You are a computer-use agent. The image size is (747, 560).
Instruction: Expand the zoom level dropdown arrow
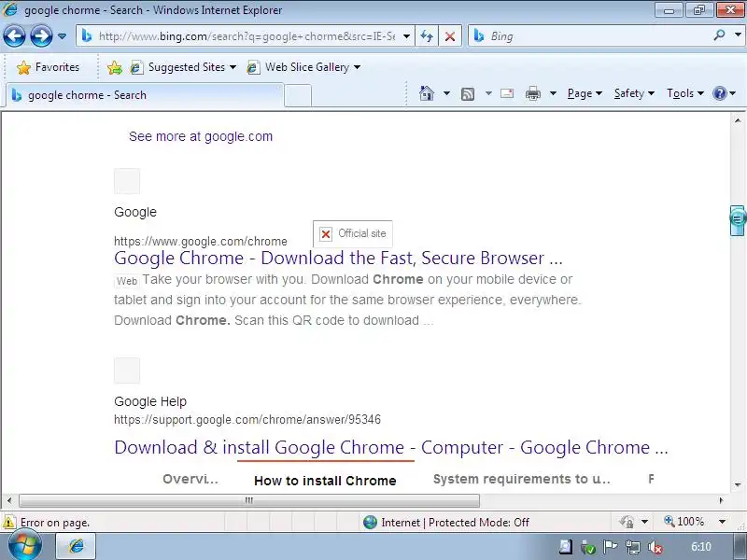click(722, 522)
